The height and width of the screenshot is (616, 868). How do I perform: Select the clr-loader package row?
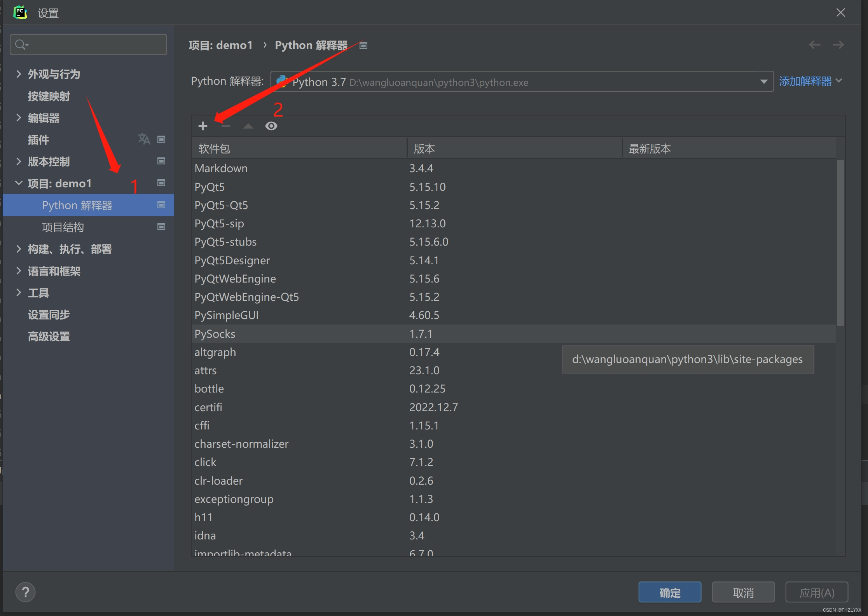(x=513, y=481)
